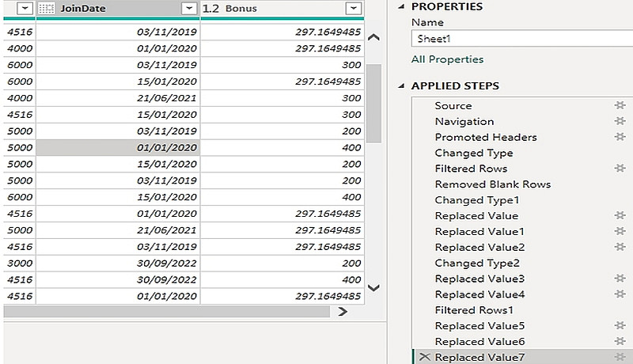Open filter dropdown of leftmost column

pyautogui.click(x=24, y=8)
